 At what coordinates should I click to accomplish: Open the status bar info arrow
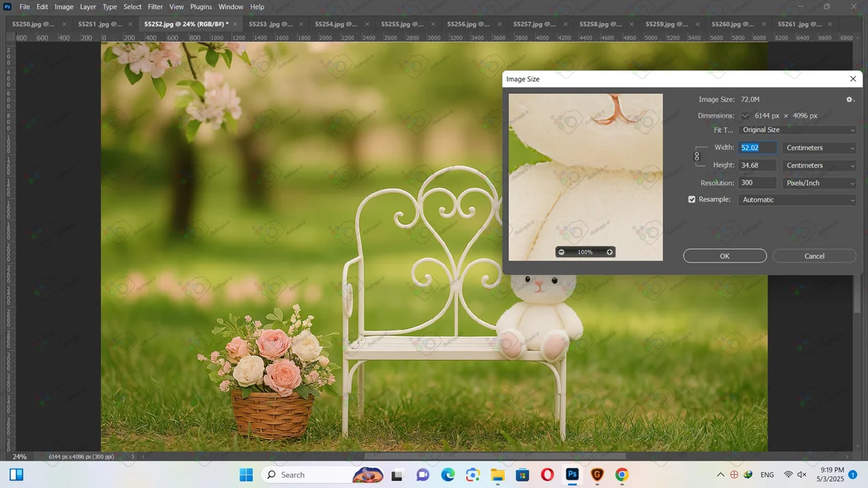click(133, 457)
